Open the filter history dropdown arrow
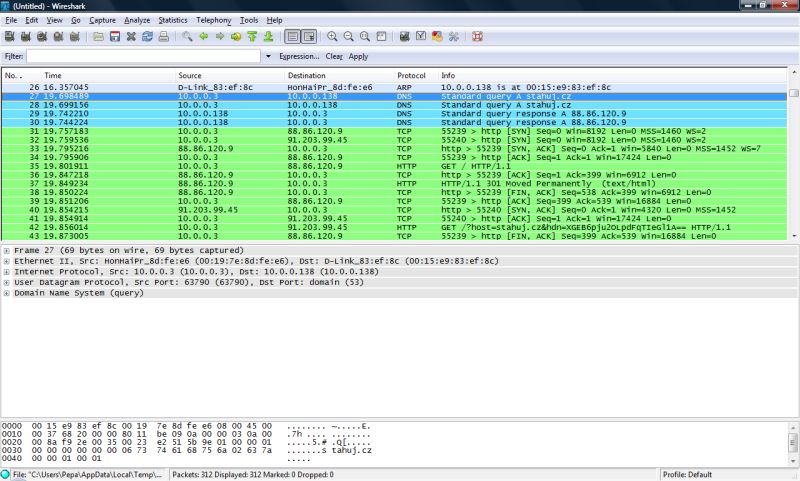800x481 pixels. coord(268,56)
